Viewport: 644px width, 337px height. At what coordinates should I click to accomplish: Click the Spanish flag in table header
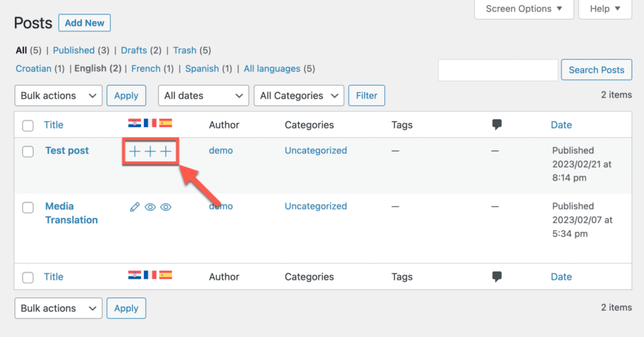165,123
